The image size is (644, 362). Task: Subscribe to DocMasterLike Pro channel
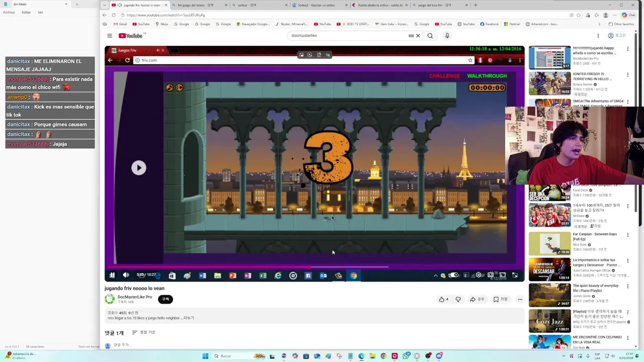point(166,299)
